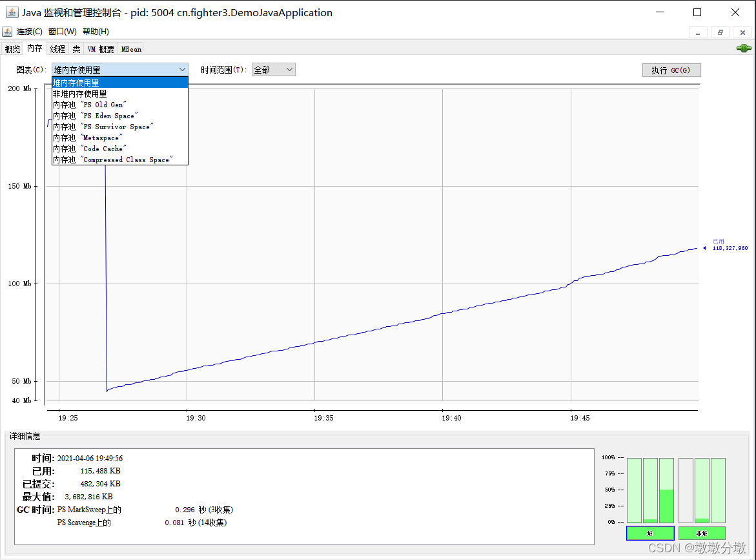Click the 200 Mb y-axis label

20,88
